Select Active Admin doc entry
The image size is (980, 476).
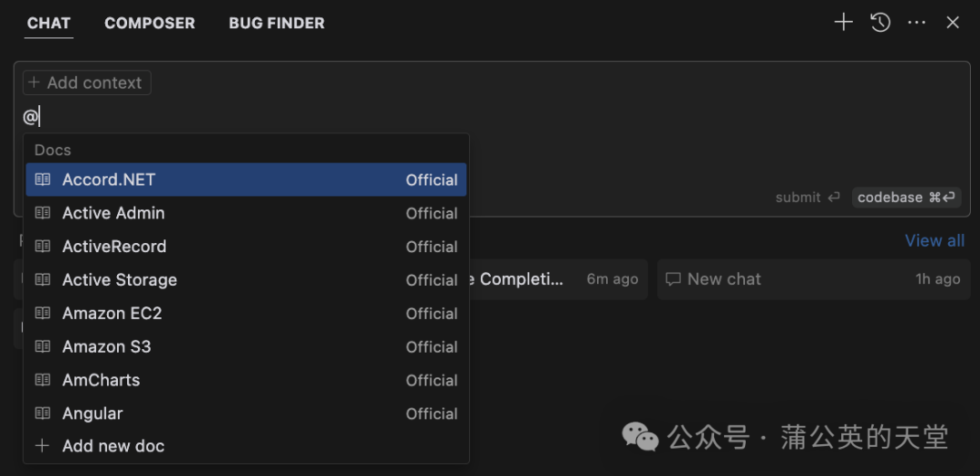click(x=246, y=213)
